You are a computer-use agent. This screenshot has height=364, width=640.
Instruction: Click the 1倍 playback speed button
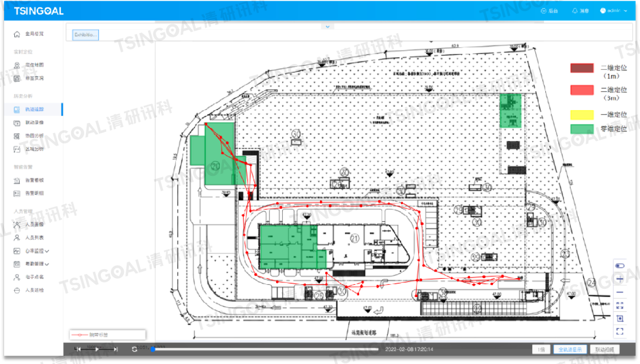(542, 349)
